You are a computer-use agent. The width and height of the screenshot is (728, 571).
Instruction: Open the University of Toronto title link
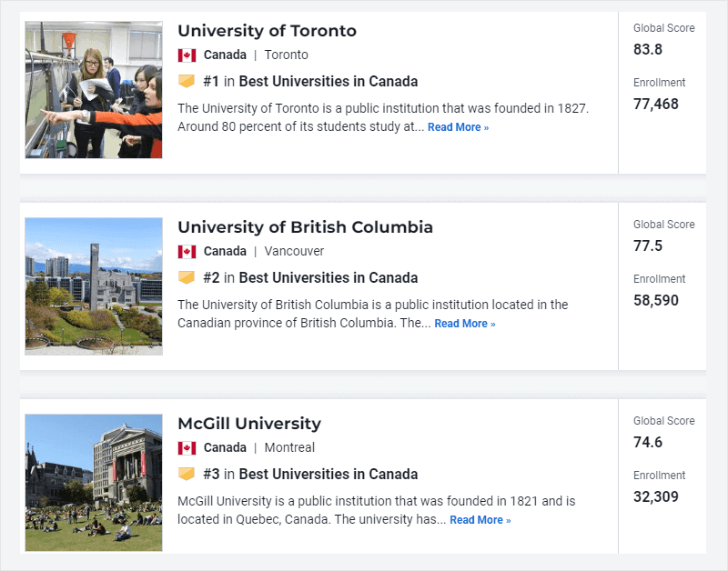click(x=267, y=31)
